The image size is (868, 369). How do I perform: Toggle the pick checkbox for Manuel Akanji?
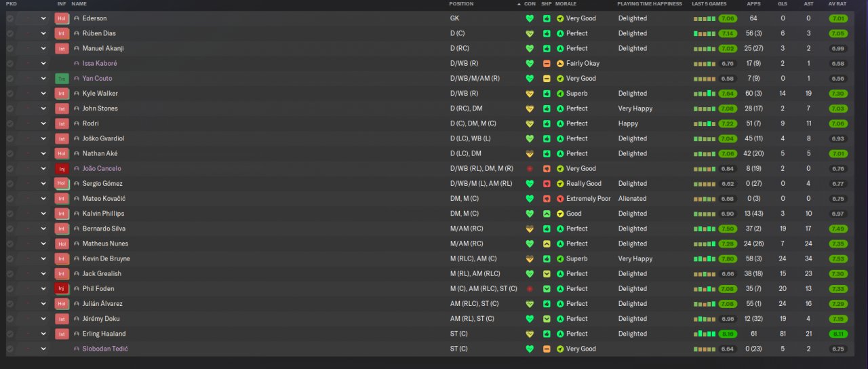9,49
